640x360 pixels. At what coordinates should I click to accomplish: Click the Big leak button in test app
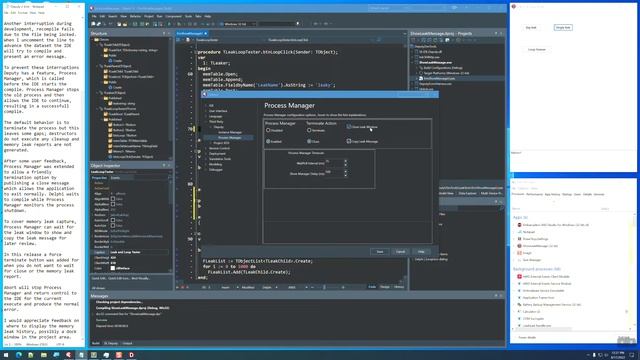coord(531,27)
